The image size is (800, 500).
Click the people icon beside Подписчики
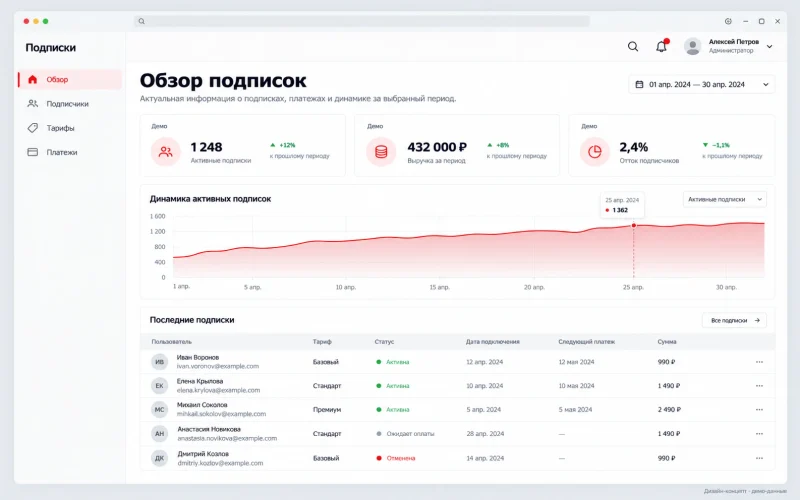(33, 104)
